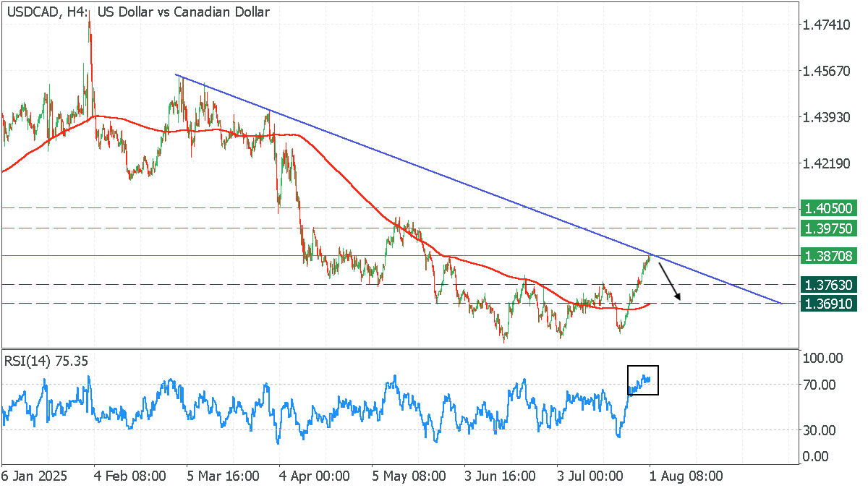Viewport: 868px width, 488px height.
Task: Select the 1.40500 price level label
Action: coord(829,208)
